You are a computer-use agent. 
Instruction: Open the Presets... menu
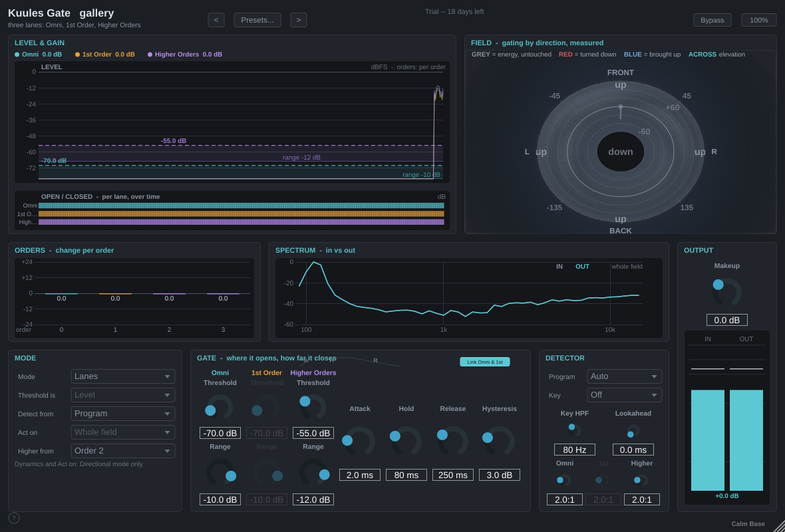[x=257, y=20]
